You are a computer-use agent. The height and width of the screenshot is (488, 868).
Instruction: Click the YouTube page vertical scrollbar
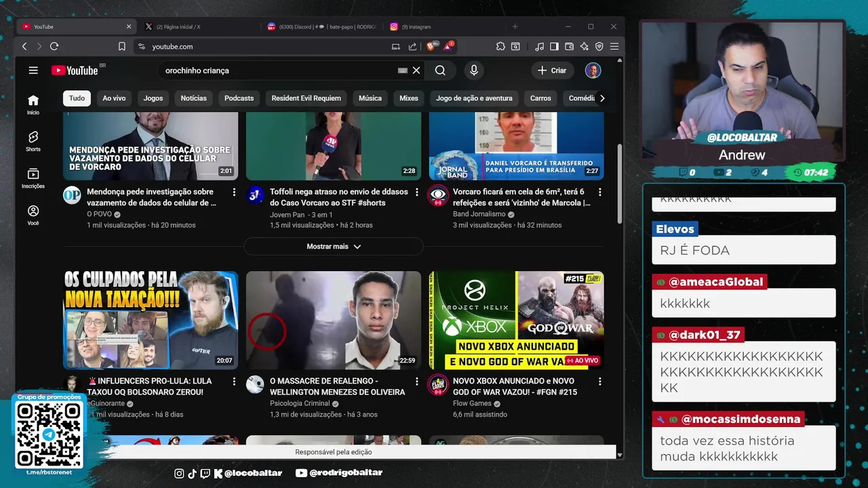tap(620, 184)
